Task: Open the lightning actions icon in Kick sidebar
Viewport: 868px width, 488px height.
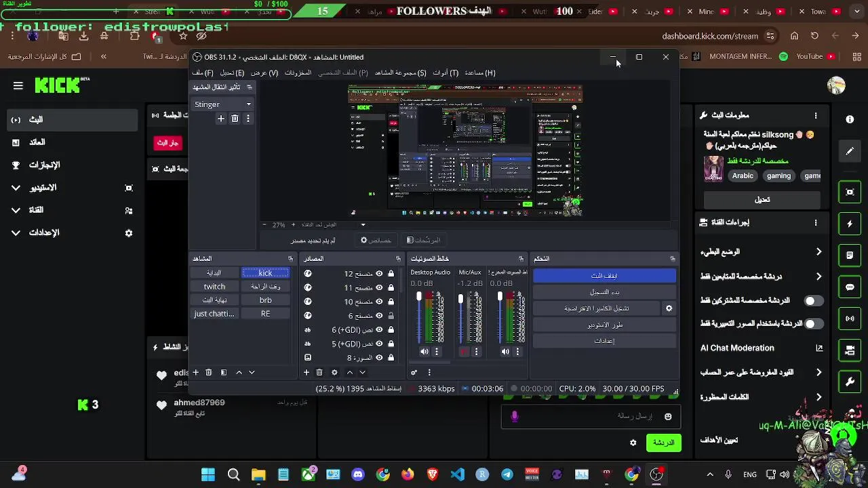Action: 850,224
